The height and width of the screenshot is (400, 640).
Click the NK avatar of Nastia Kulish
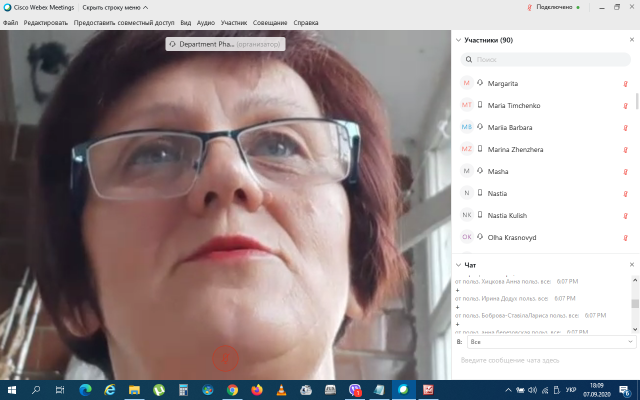click(467, 215)
